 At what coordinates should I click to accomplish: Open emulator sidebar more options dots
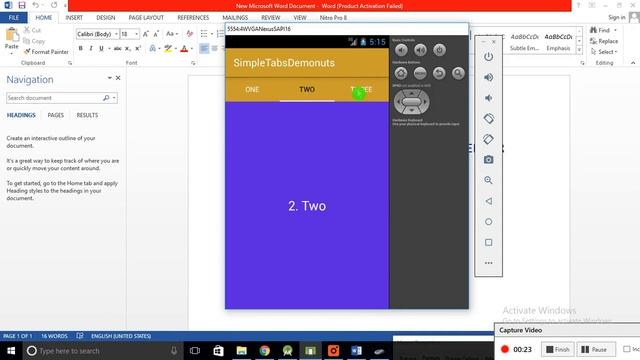coord(488,263)
